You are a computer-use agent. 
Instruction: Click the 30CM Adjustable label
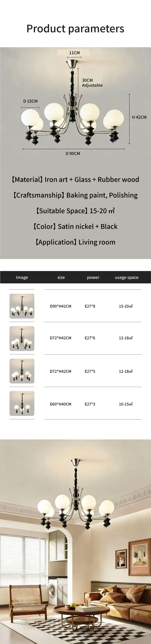click(x=92, y=83)
